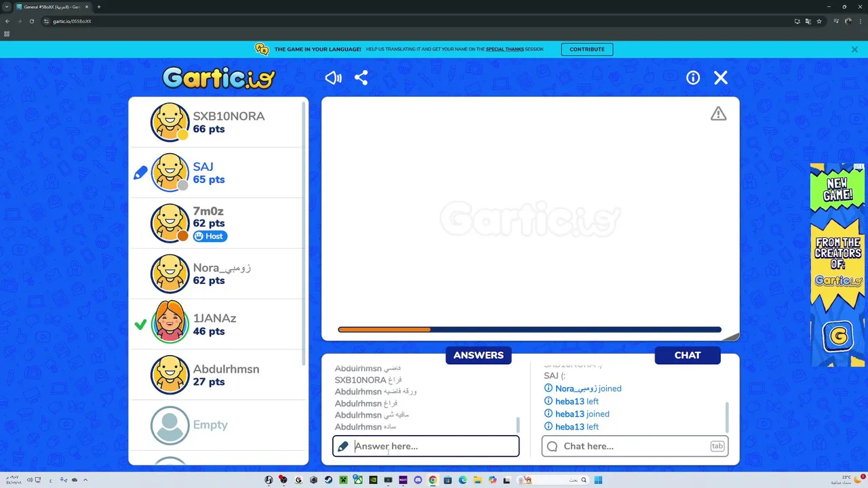Show hidden system tray icons chevron
Viewport: 868px width, 488px height.
tap(85, 480)
